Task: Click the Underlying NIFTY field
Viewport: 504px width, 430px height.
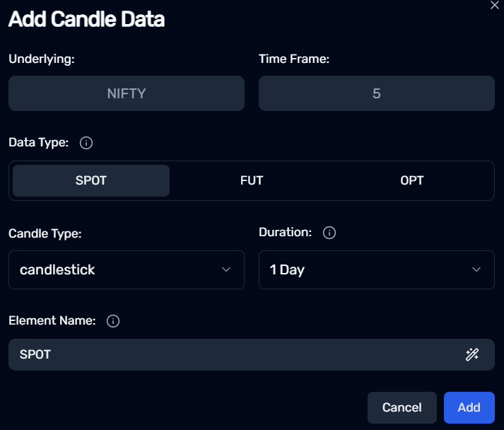Action: click(127, 93)
